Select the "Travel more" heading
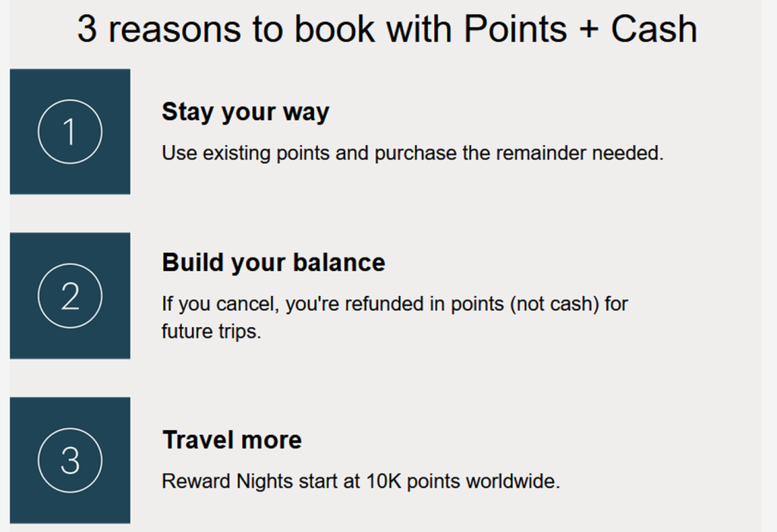 coord(231,440)
